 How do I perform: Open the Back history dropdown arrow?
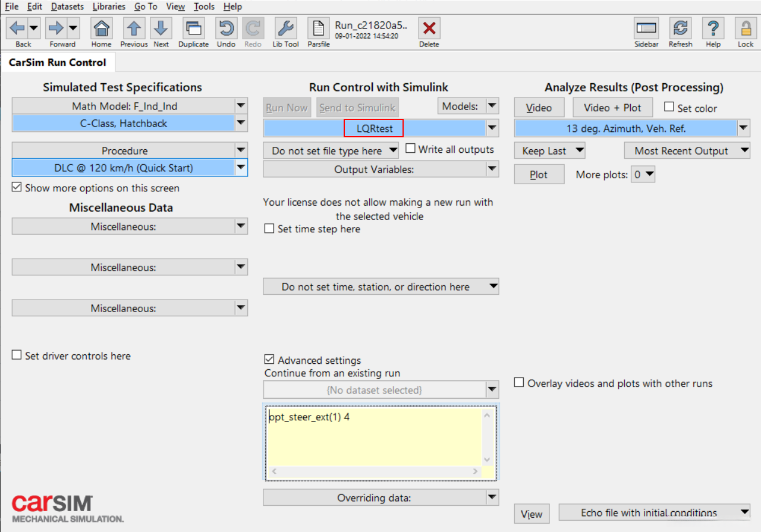coord(34,28)
